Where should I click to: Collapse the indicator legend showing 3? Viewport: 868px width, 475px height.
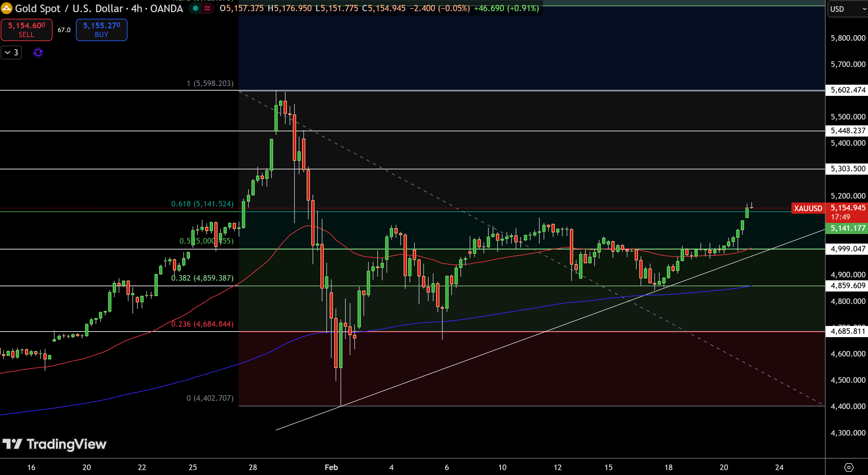11,53
